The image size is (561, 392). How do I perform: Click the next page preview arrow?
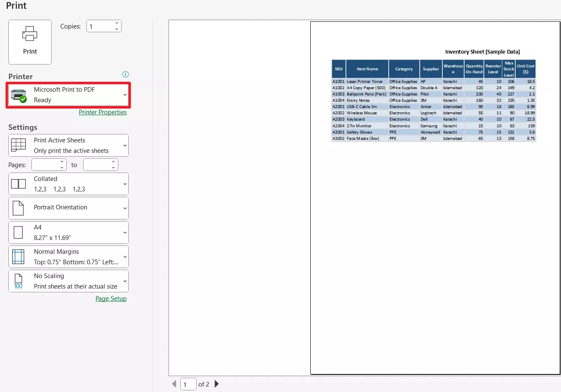coord(216,384)
